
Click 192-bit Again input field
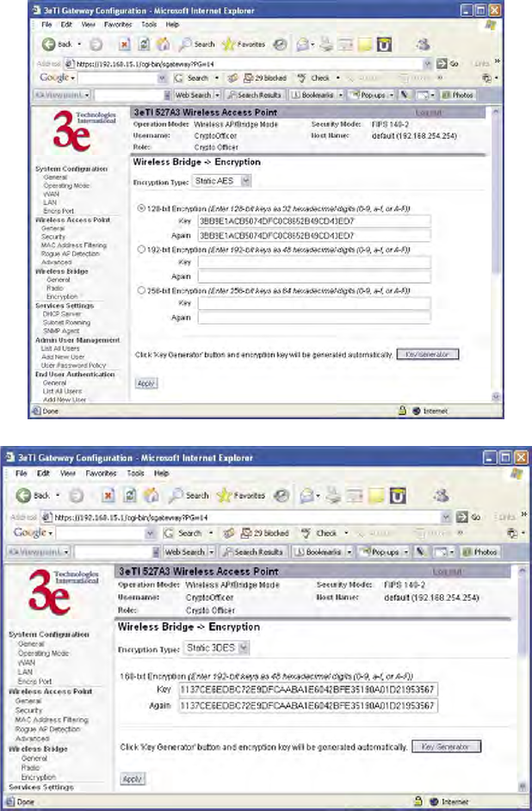click(314, 276)
